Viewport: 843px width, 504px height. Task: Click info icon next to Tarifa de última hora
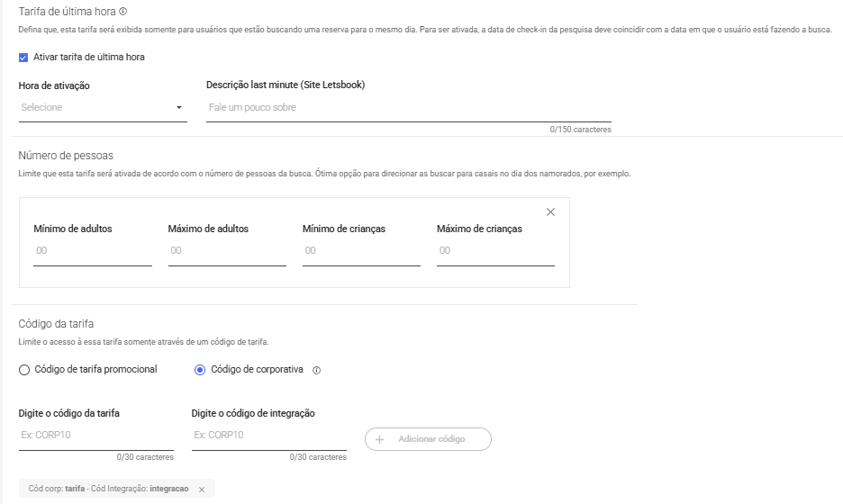coord(123,12)
